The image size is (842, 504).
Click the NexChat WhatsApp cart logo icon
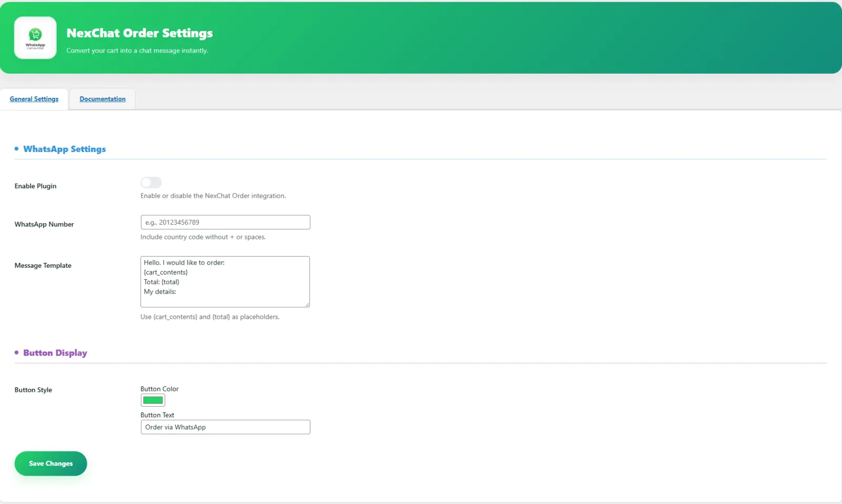[35, 38]
